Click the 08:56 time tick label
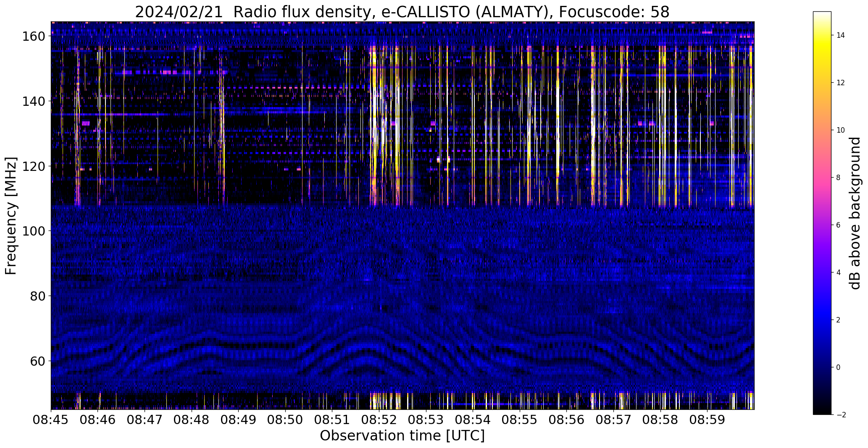 click(567, 420)
